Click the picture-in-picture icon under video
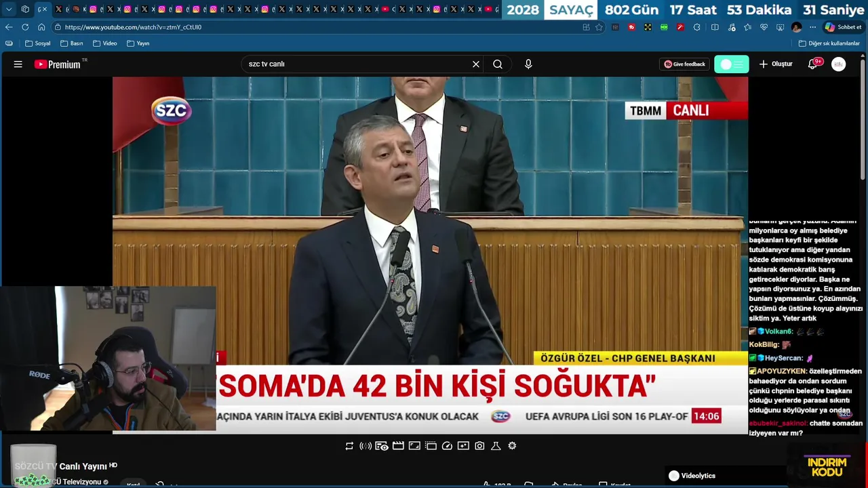This screenshot has width=868, height=488. (x=414, y=446)
